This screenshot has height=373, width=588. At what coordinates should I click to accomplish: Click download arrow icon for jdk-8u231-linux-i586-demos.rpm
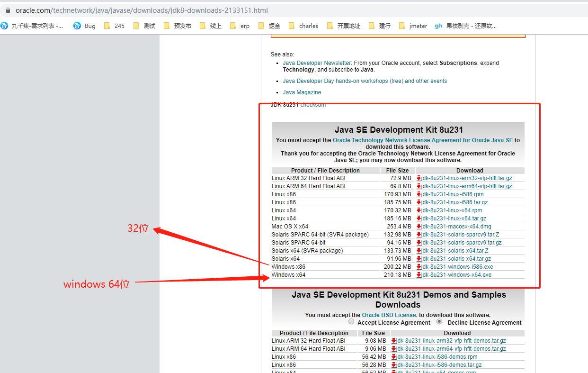[394, 357]
